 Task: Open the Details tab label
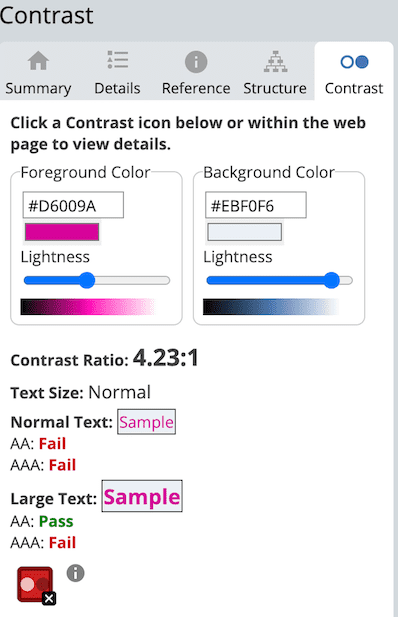pyautogui.click(x=117, y=89)
